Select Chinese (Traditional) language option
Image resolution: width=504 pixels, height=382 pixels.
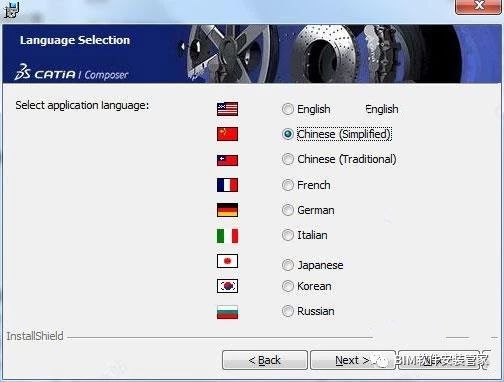pos(287,159)
